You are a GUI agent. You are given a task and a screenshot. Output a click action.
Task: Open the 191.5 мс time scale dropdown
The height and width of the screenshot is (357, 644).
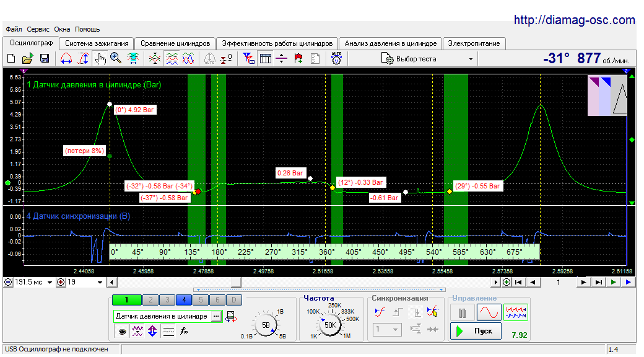pos(50,283)
